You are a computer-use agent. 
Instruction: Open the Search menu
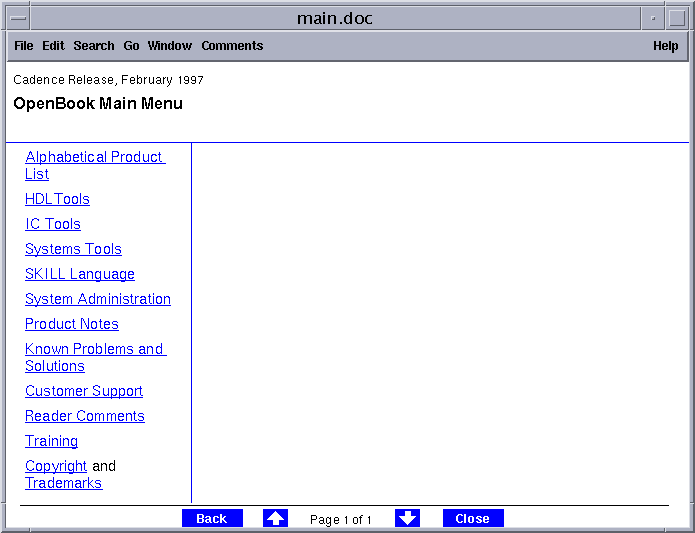pos(94,46)
